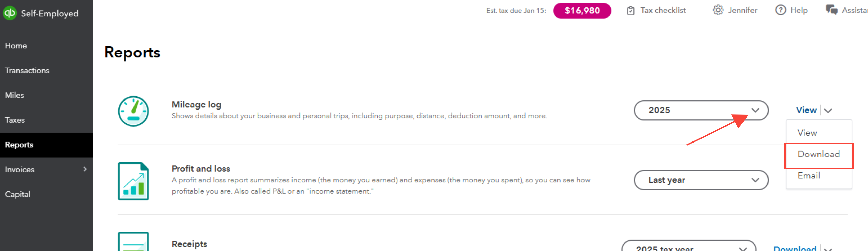Select Download from the dropdown menu
This screenshot has height=251, width=868.
(x=819, y=154)
